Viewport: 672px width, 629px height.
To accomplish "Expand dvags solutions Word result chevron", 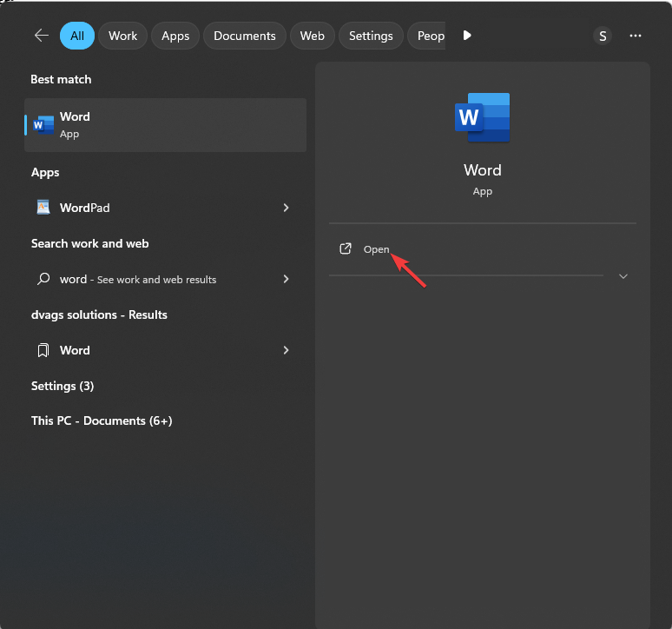I will [x=286, y=350].
